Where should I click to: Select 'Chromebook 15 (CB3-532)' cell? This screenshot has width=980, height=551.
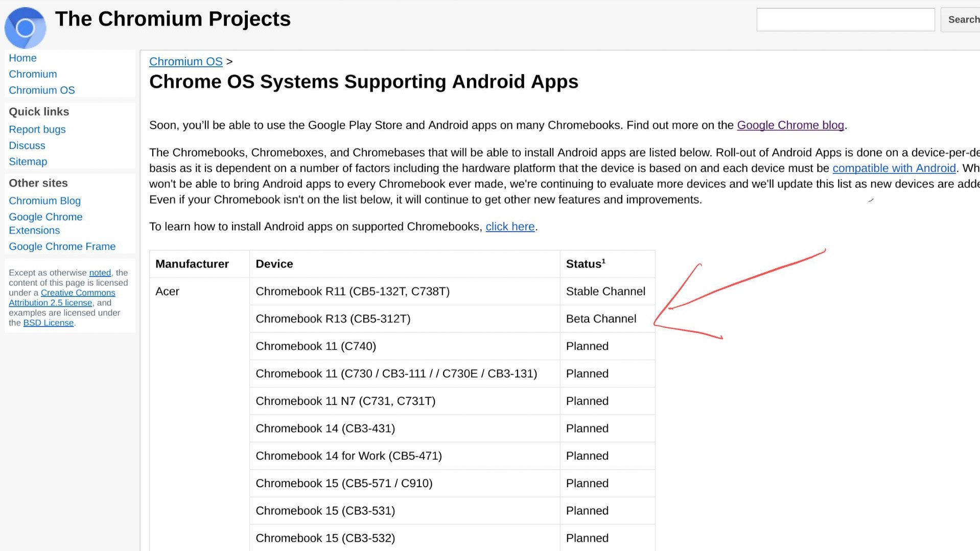click(405, 538)
